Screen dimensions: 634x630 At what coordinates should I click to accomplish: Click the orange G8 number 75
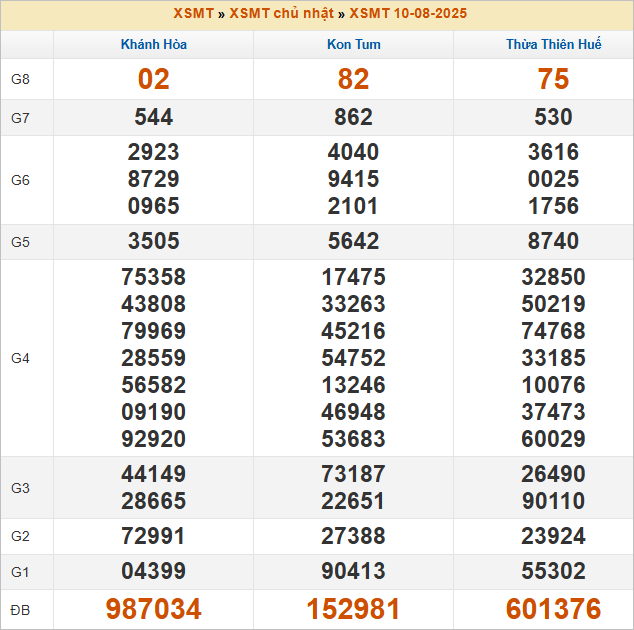(x=553, y=80)
